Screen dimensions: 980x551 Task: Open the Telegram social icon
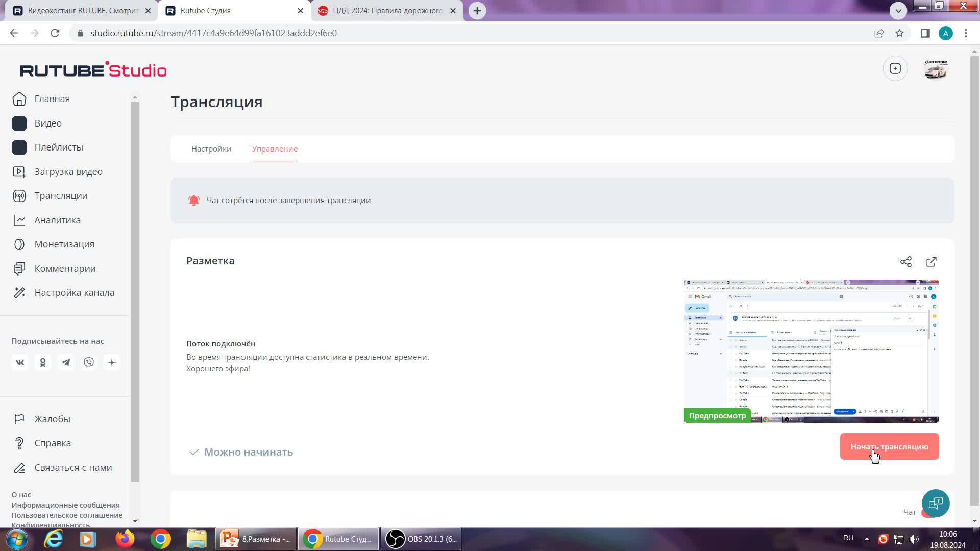[x=66, y=363]
